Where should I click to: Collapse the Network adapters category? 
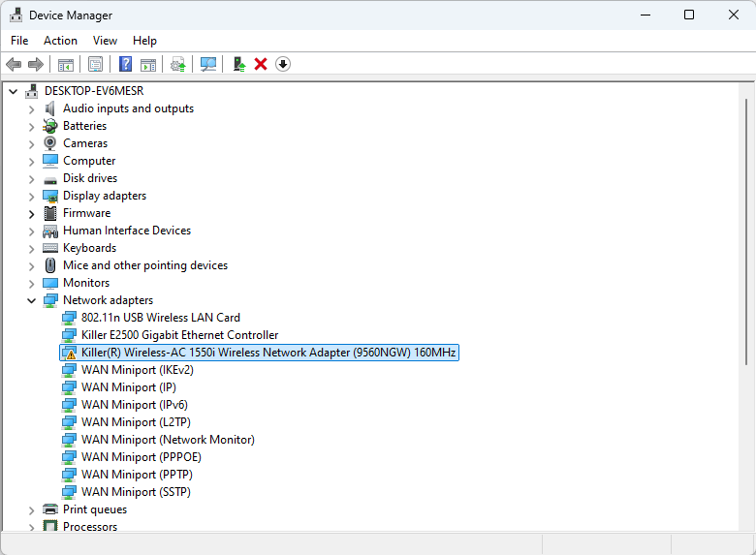click(31, 300)
